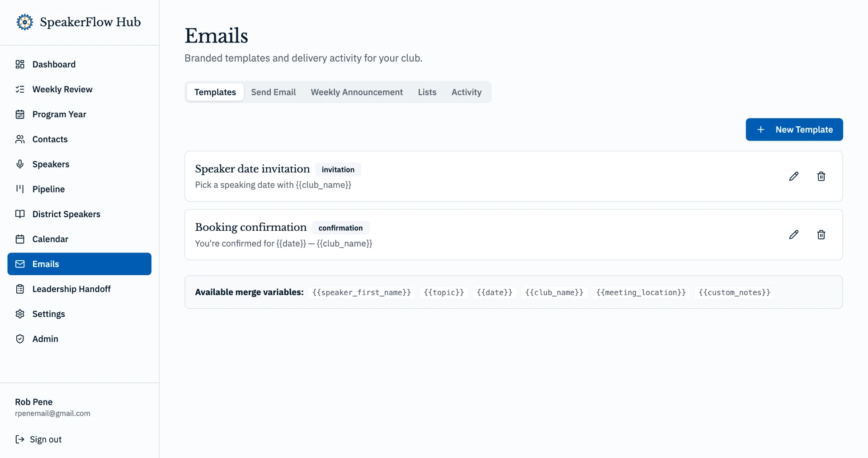Switch to the Send Email tab

[x=274, y=92]
